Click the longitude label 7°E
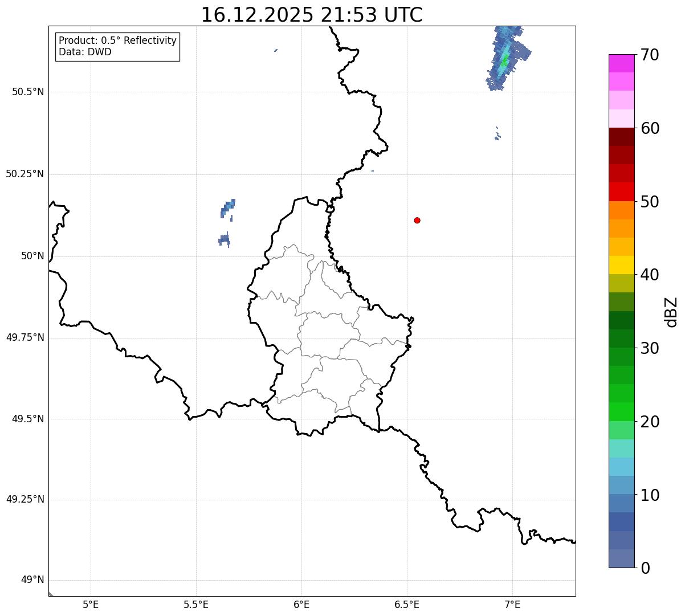 pos(512,604)
